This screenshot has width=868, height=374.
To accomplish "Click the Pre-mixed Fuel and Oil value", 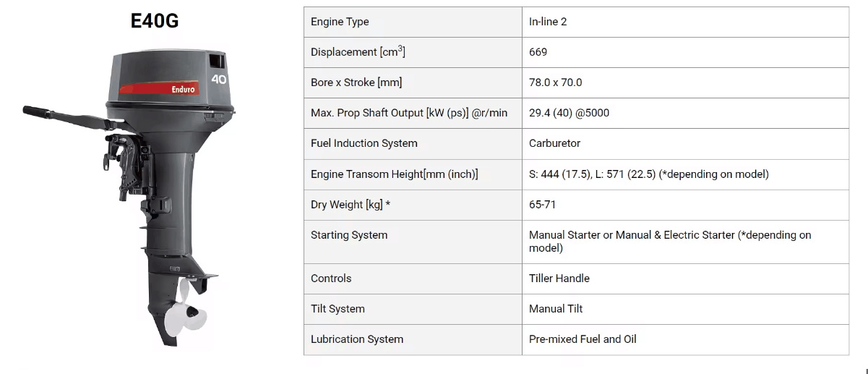I will [x=583, y=339].
